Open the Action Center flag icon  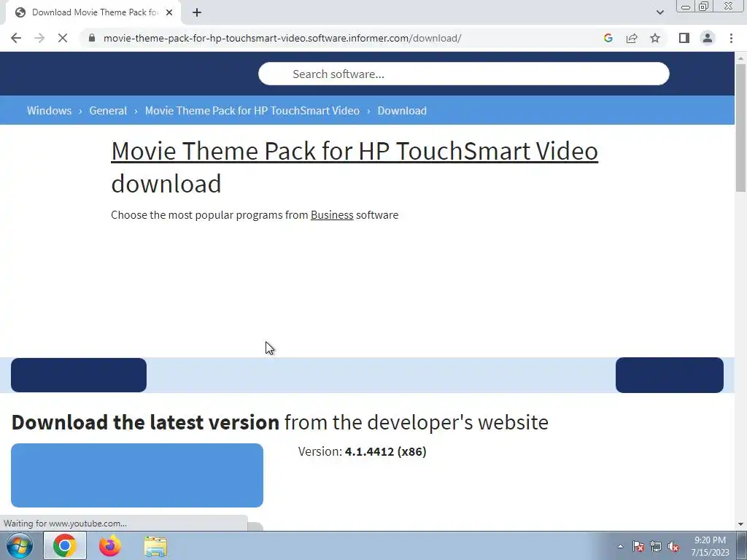[638, 547]
